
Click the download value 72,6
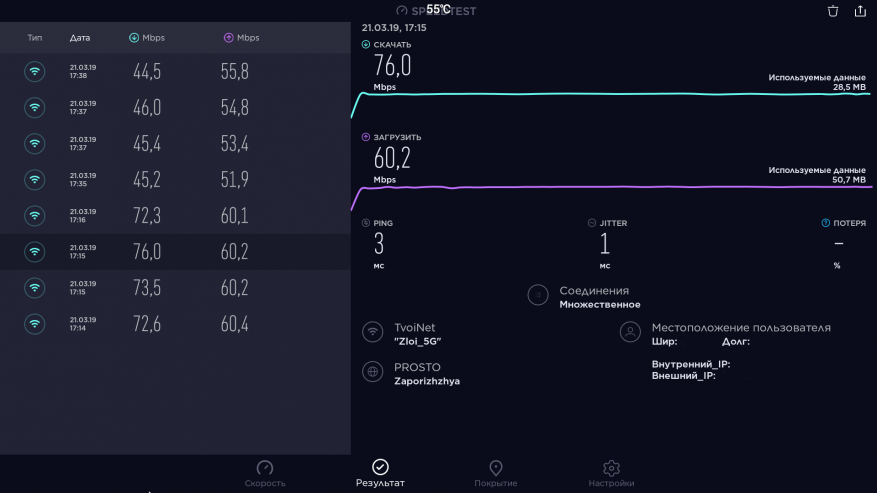tap(147, 324)
